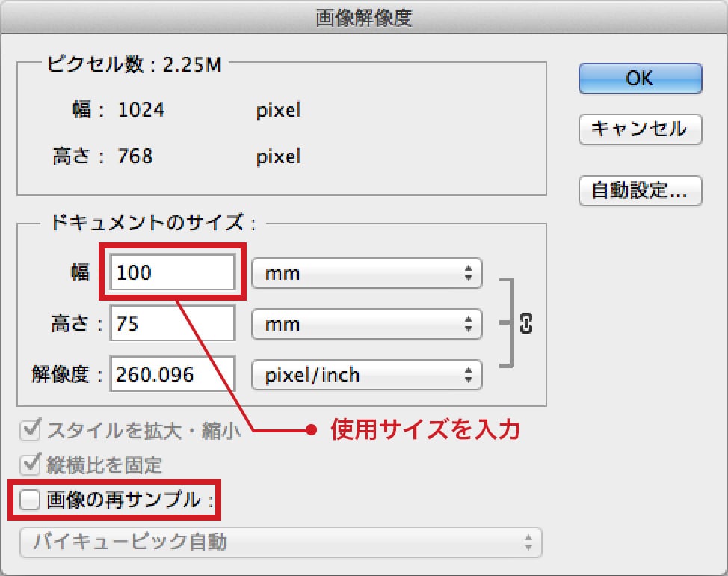Open the 自動設定... auto settings dialog
This screenshot has height=576, width=728.
coord(640,191)
